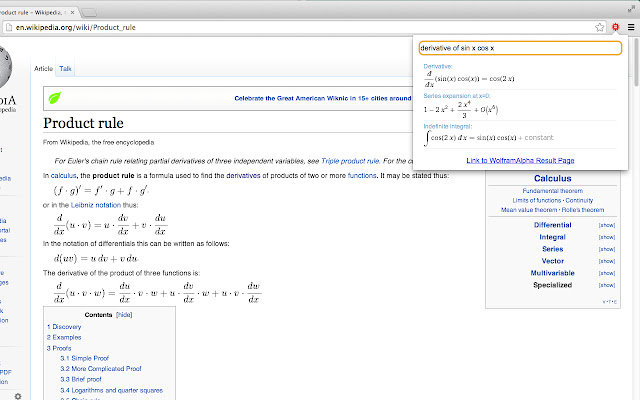The width and height of the screenshot is (640, 400).
Task: Jump to 3.1 Simple Proof
Action: [84, 358]
